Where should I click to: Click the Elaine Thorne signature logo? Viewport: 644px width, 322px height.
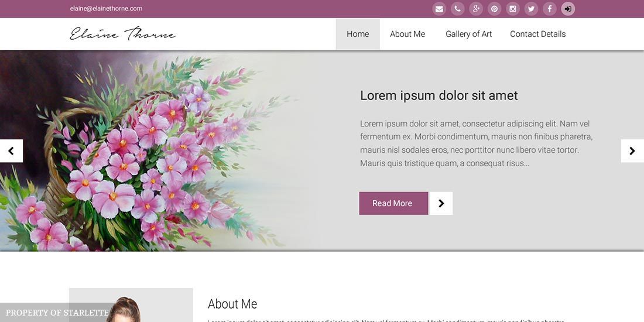pos(123,34)
